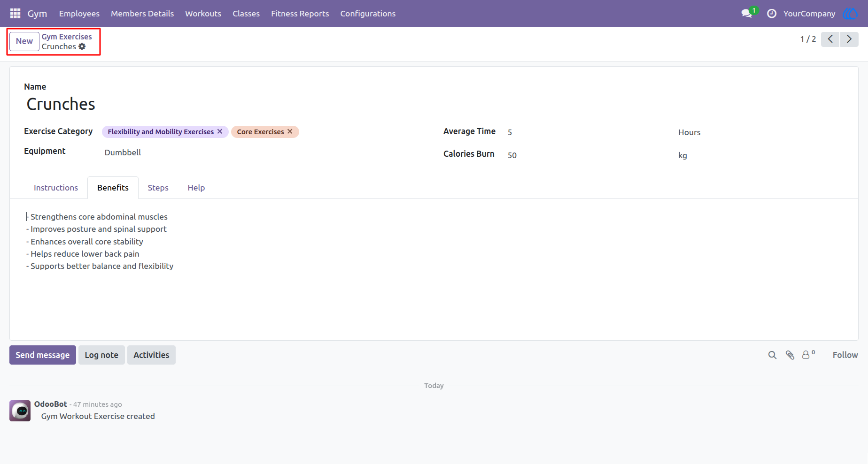Image resolution: width=868 pixels, height=465 pixels.
Task: Follow this exercise record
Action: [845, 355]
